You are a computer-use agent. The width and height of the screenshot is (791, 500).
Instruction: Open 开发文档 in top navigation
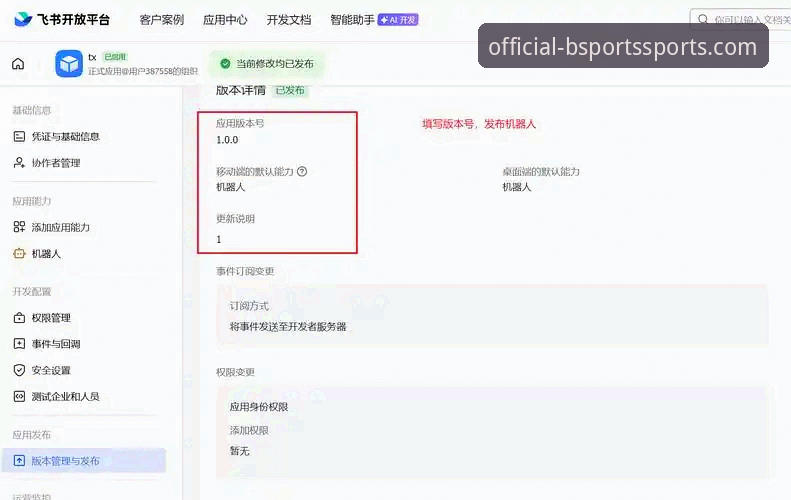point(289,20)
